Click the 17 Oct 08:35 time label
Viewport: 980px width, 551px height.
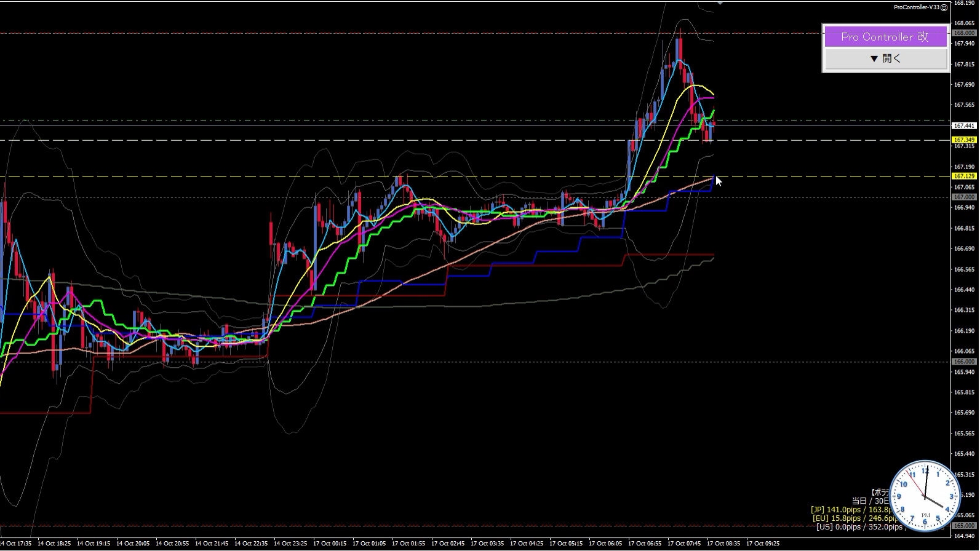pyautogui.click(x=723, y=544)
